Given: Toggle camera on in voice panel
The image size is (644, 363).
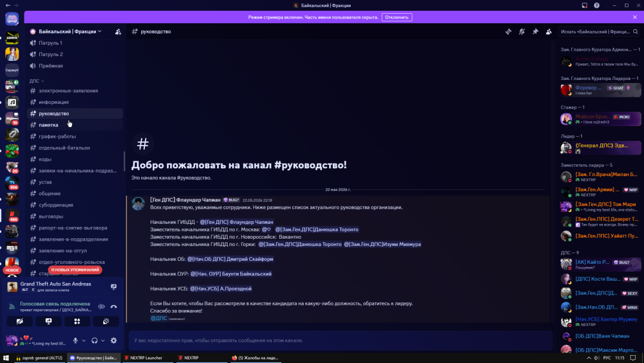Looking at the screenshot, I should [x=20, y=321].
